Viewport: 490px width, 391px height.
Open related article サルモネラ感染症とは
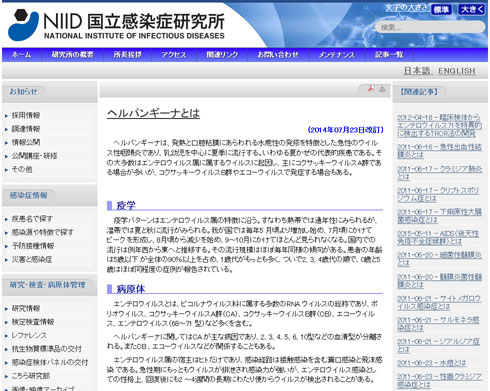click(438, 324)
